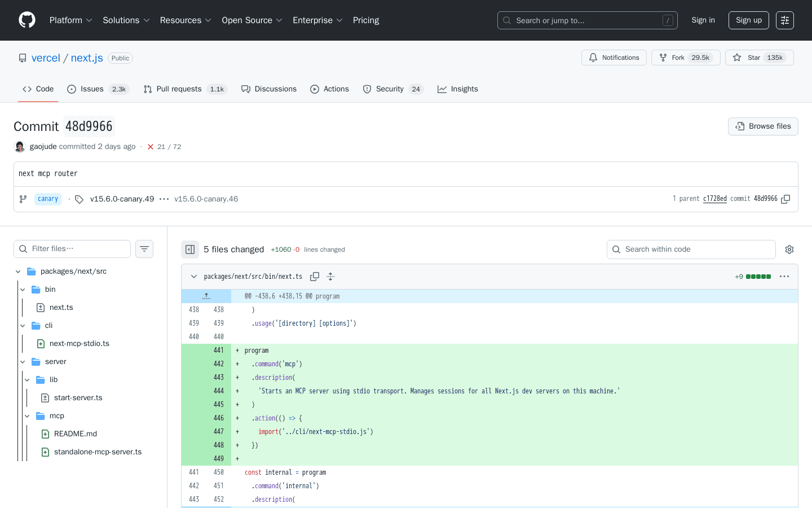The width and height of the screenshot is (812, 508).
Task: Collapse the next.ts file diff
Action: click(194, 277)
